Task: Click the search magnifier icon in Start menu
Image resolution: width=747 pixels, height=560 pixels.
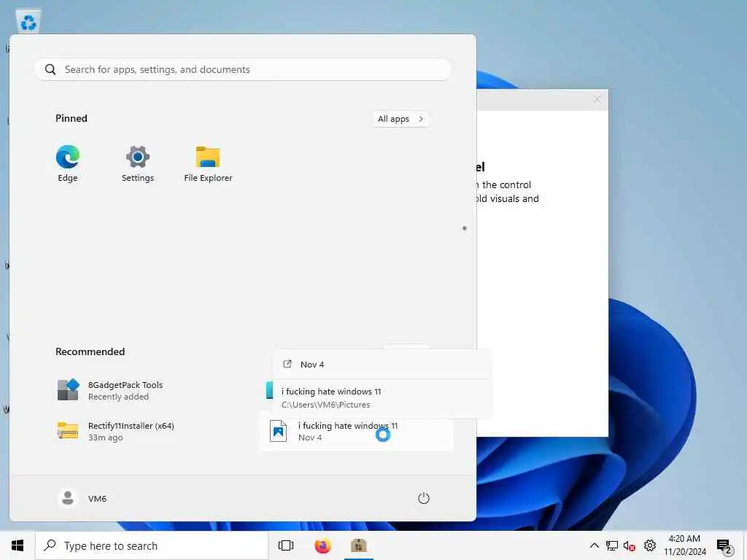Action: point(50,69)
